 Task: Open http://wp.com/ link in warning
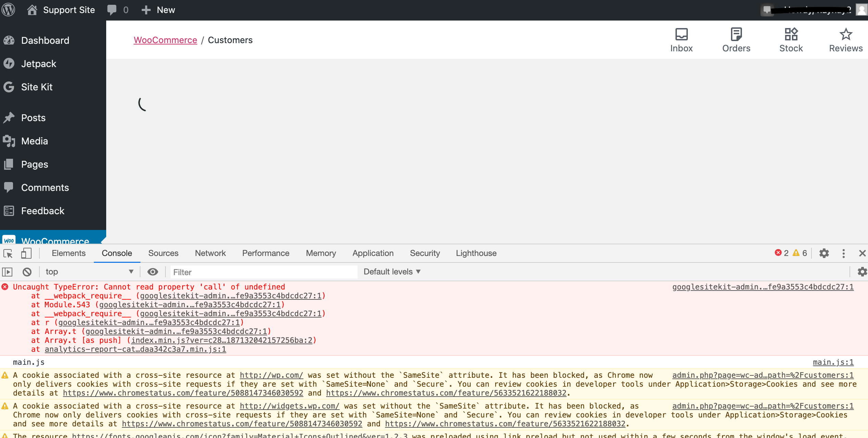271,375
